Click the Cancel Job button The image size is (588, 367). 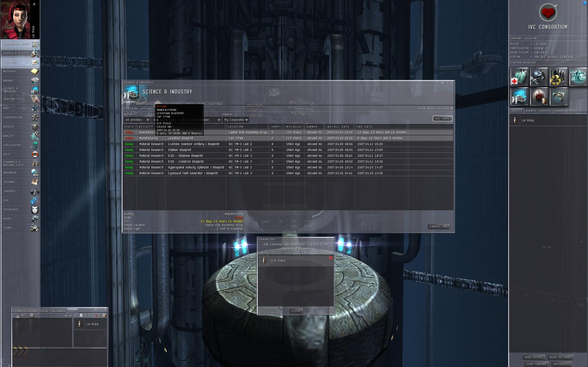point(439,226)
